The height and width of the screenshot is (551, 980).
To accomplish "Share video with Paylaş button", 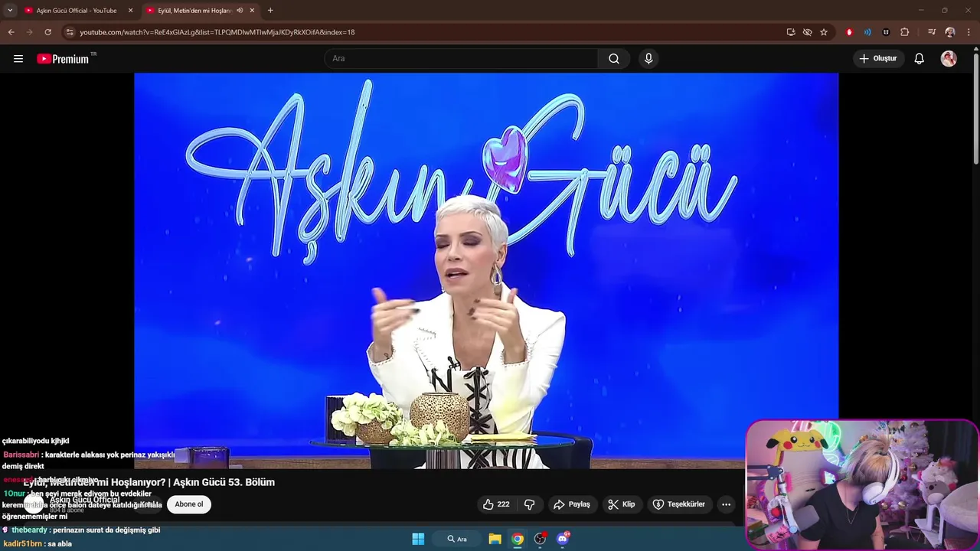I will tap(572, 504).
